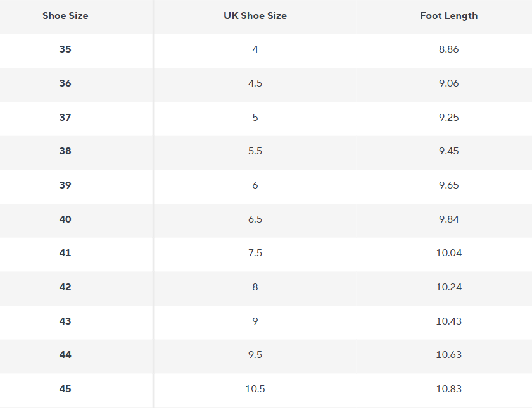
Task: Click UK shoe size 9.5 cell
Action: (255, 355)
